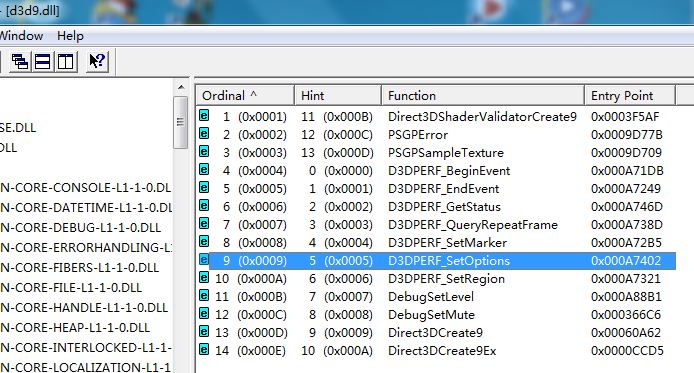
Task: Click export icon in D3DPERF_SetRegion row
Action: coord(204,278)
